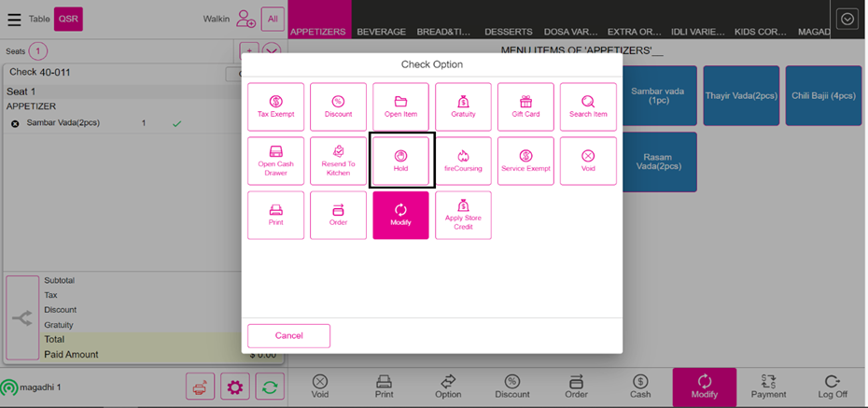The width and height of the screenshot is (868, 408).
Task: Open the Gift Card option
Action: point(525,107)
